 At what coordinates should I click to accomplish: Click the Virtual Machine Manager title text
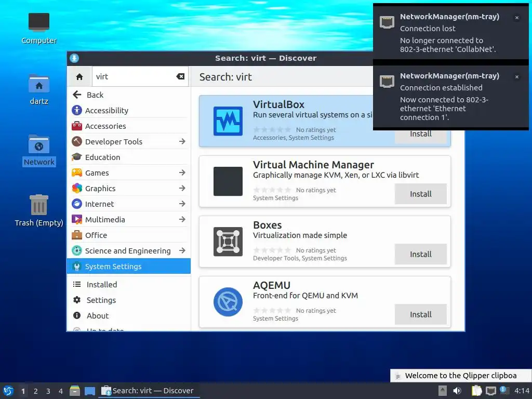313,165
